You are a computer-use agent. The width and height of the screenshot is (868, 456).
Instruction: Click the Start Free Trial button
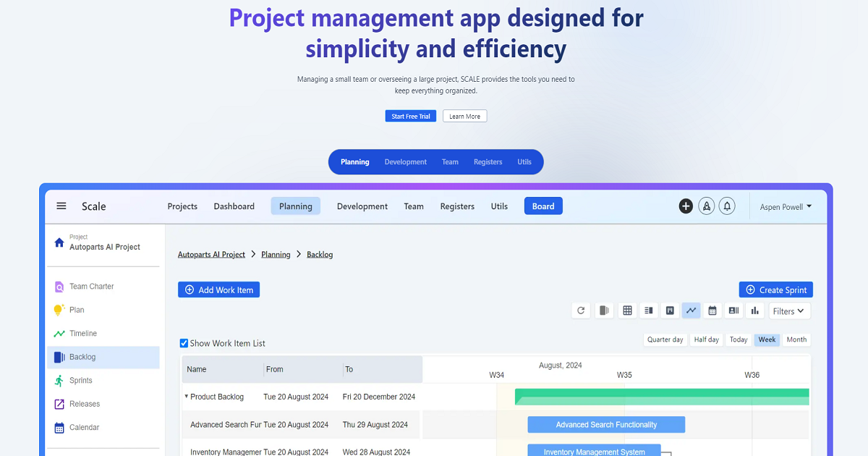point(410,116)
